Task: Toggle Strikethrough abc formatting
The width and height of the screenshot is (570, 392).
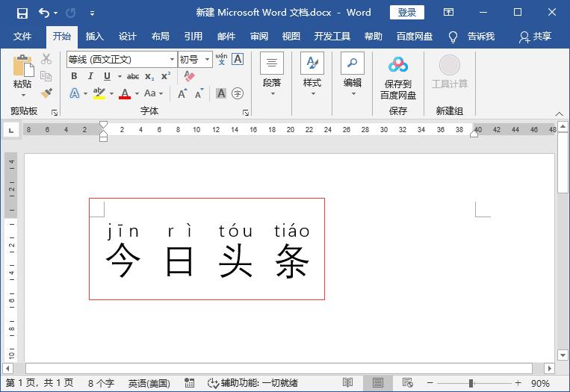Action: (x=133, y=76)
